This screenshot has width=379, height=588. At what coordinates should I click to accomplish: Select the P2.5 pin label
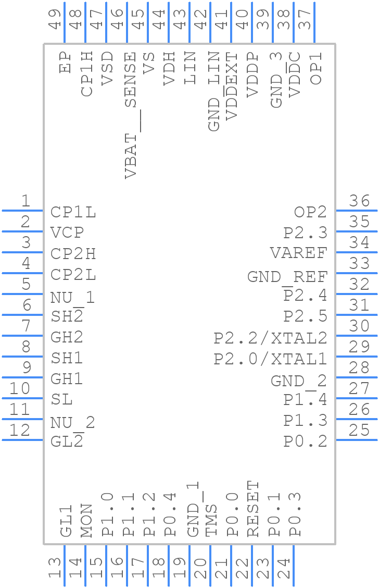(x=305, y=316)
